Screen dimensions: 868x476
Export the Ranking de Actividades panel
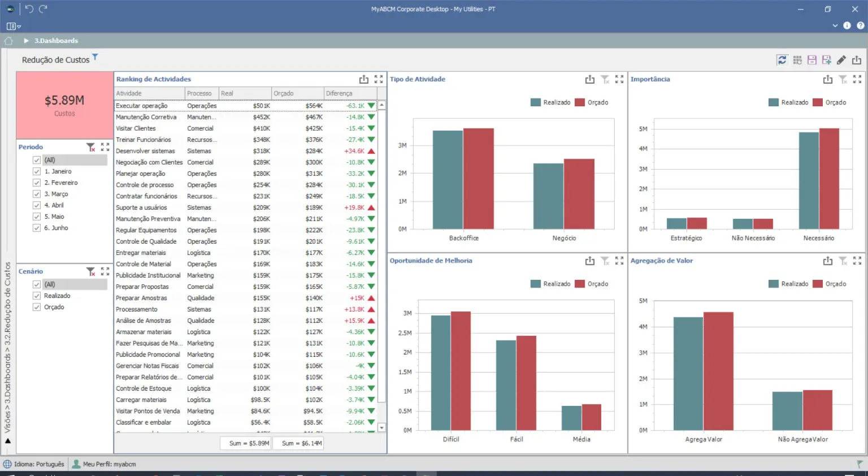point(364,80)
